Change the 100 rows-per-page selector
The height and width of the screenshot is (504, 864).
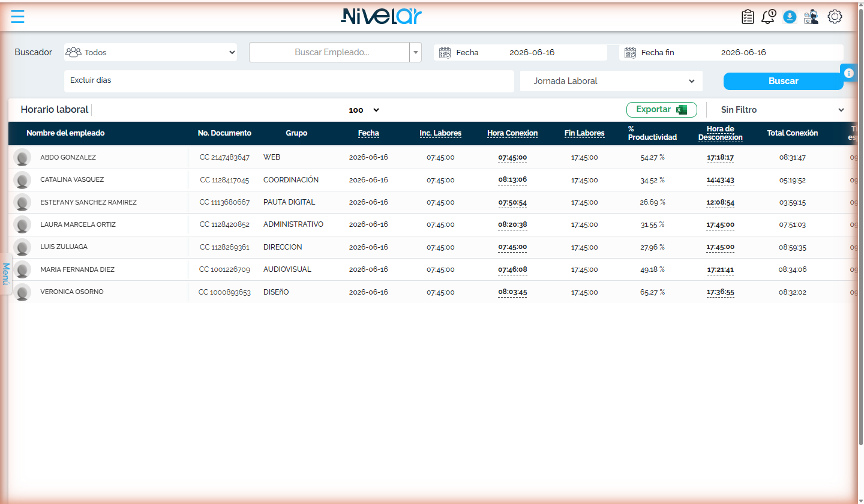(x=364, y=110)
